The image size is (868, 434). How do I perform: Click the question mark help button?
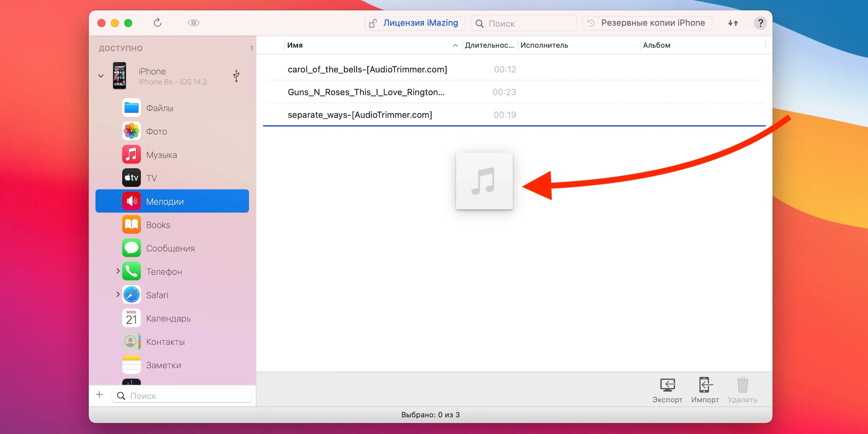pos(760,23)
